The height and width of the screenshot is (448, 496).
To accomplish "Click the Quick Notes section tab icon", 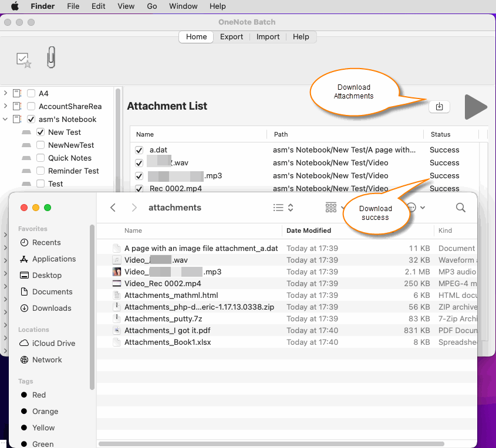I will (26, 158).
